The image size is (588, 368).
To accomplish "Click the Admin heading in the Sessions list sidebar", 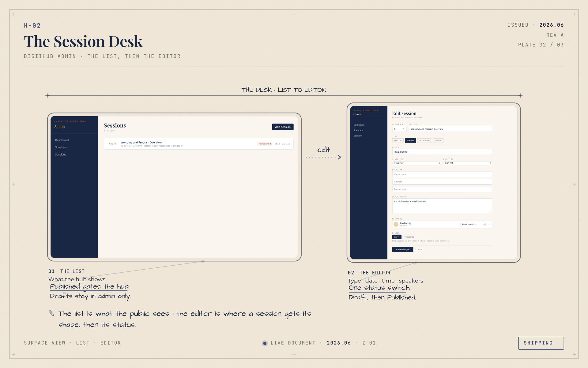I will coord(59,127).
